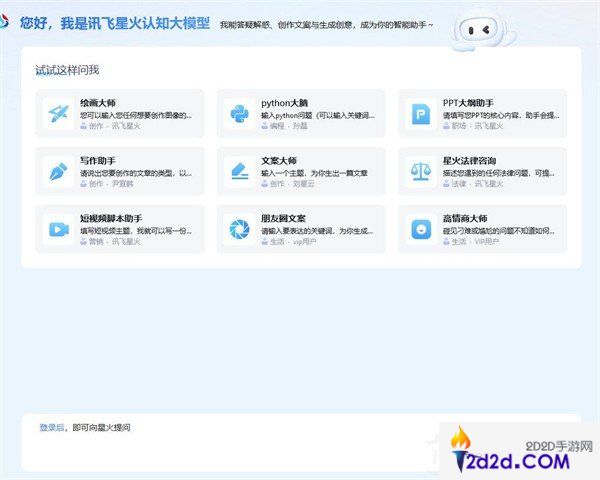
Task: Click the 生活 · vip用户 tag under 朋友圈文案
Action: tap(289, 241)
